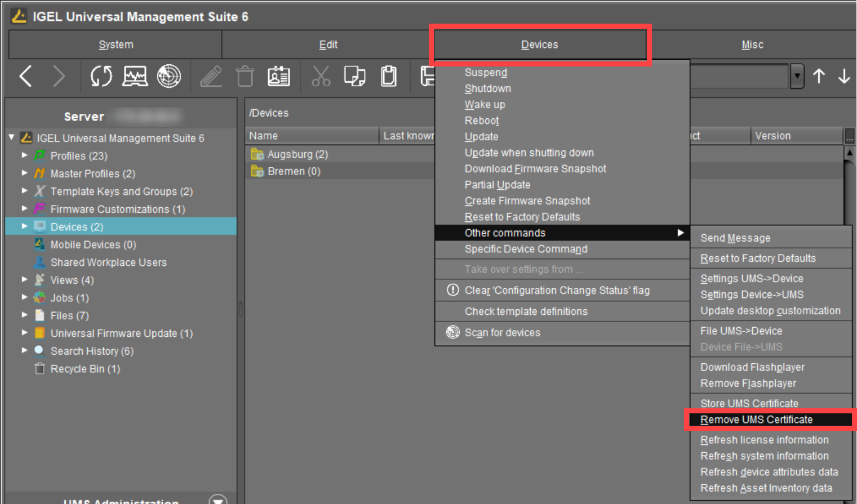Select Remove UMS Certificate command
Image resolution: width=857 pixels, height=504 pixels.
point(757,420)
